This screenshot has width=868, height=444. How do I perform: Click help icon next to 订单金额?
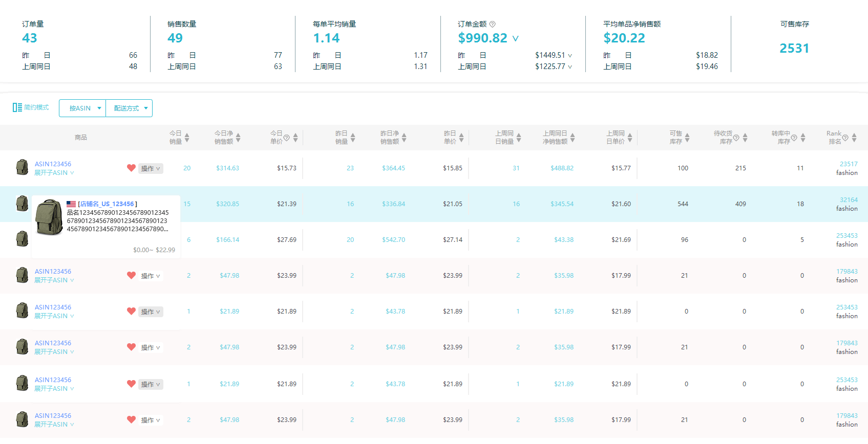[493, 24]
